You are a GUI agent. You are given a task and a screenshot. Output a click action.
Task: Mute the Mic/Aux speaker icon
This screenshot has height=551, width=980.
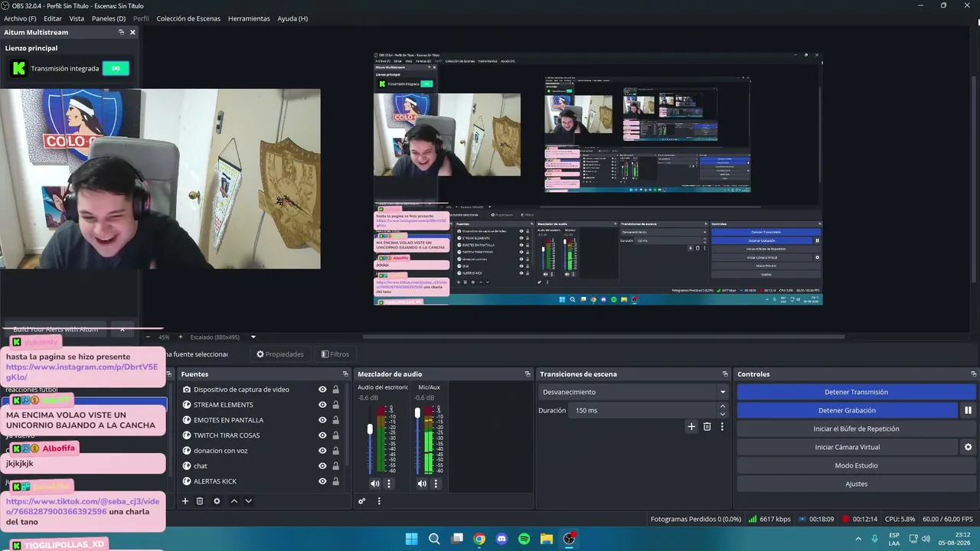tap(422, 484)
